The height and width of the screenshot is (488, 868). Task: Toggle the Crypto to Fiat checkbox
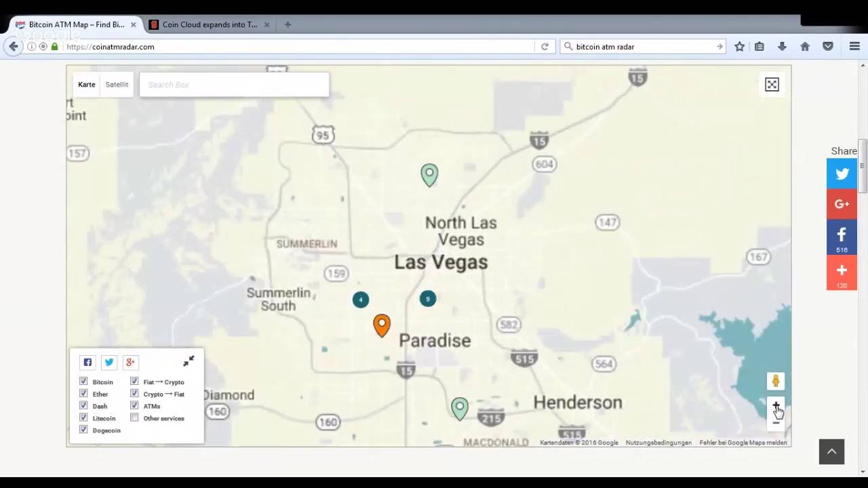[x=134, y=394]
